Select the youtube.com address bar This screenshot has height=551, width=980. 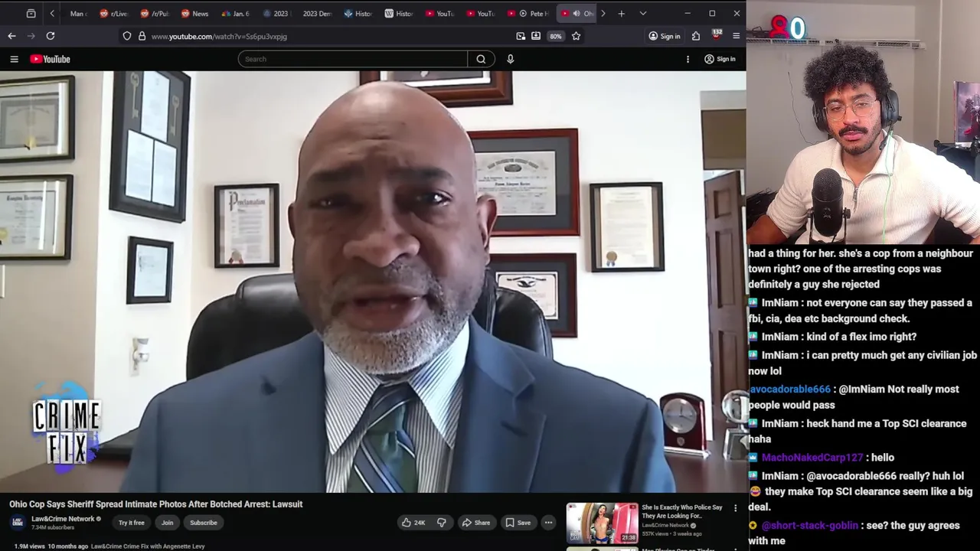(329, 36)
